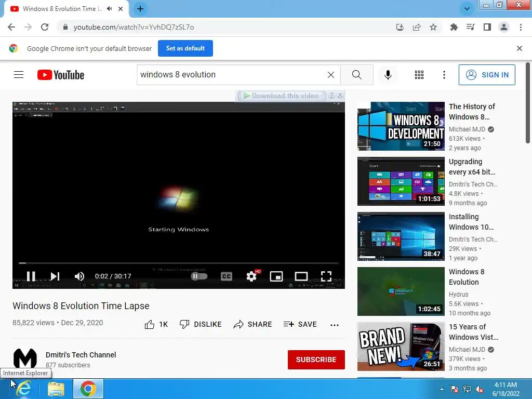Viewport: 532px width, 399px height.
Task: Open YouTube hamburger guide menu
Action: (x=19, y=75)
